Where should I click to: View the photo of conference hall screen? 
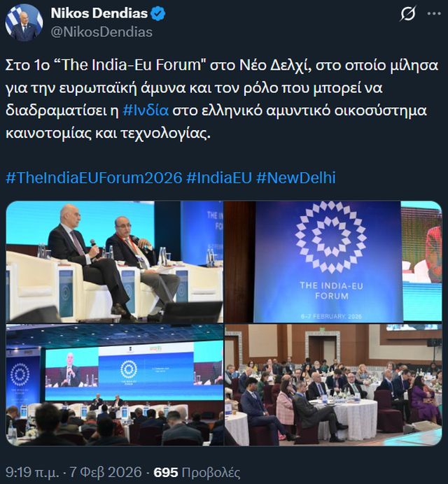(x=115, y=385)
